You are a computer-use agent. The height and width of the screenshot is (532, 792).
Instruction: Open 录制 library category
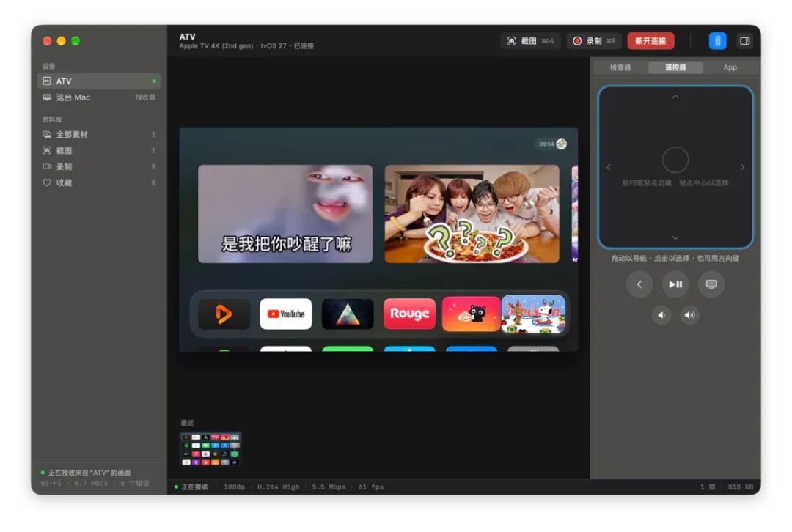[x=99, y=166]
